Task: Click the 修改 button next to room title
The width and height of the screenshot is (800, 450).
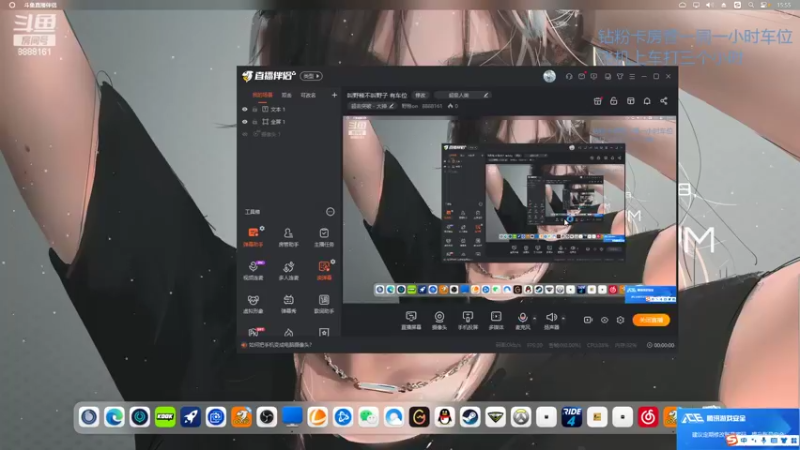Action: pos(420,95)
